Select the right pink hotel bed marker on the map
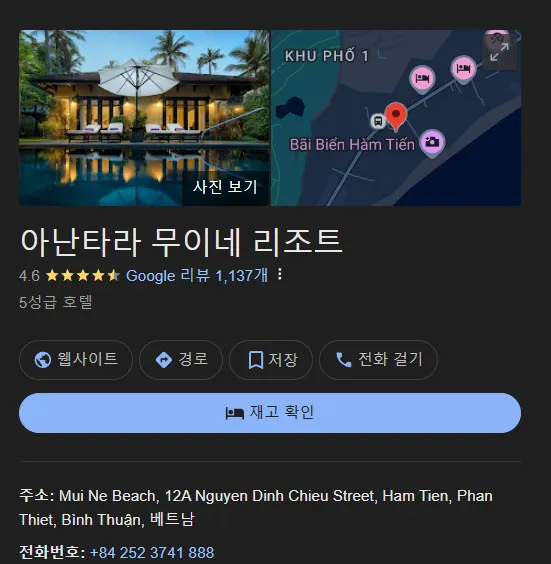This screenshot has width=551, height=564. tap(463, 69)
